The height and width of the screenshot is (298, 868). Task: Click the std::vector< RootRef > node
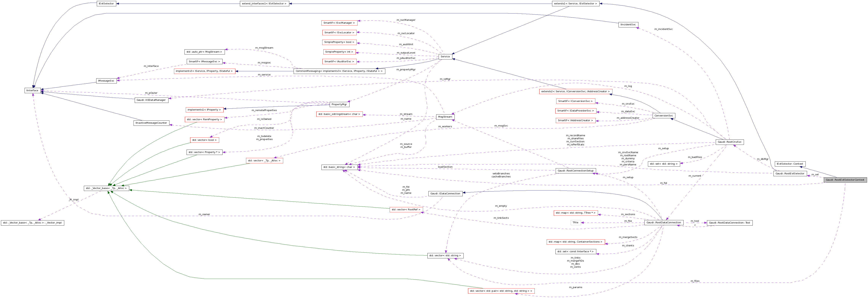pos(405,209)
